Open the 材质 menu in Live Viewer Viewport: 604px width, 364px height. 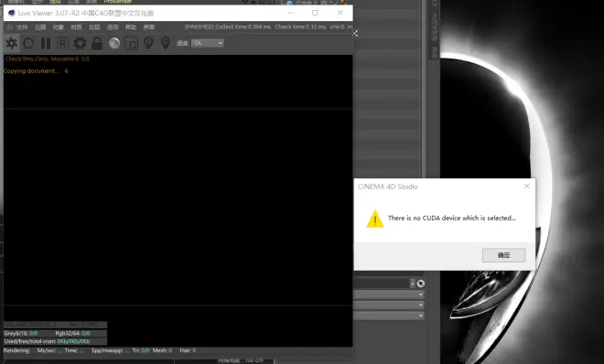coord(76,27)
